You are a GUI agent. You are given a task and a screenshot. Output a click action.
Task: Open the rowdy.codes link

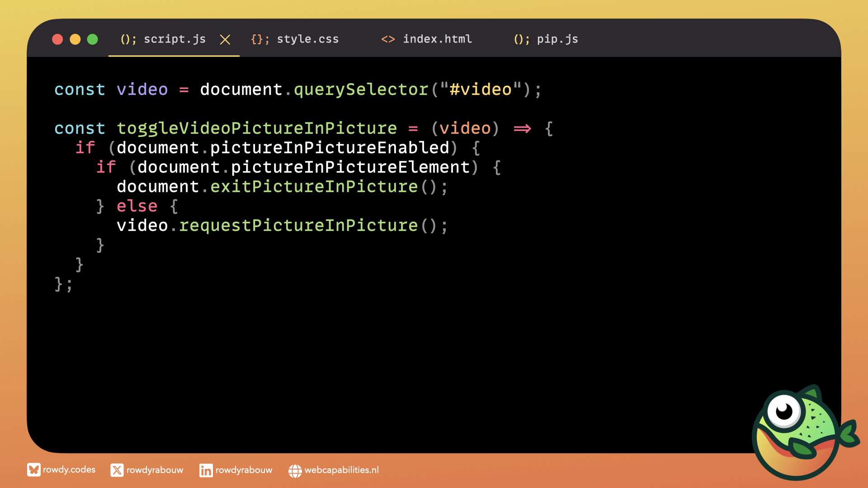(69, 470)
